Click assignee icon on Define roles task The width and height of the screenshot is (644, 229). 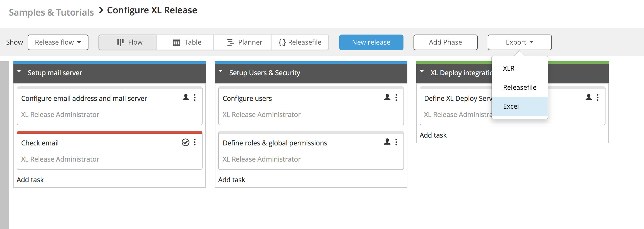387,142
